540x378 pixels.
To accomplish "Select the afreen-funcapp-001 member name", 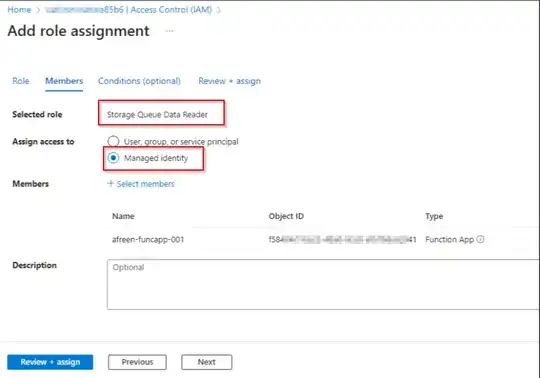I will point(148,239).
